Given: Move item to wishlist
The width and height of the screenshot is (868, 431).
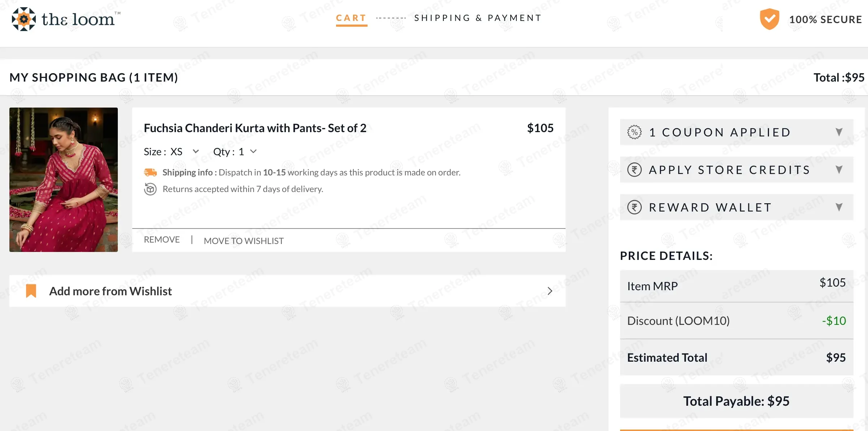Looking at the screenshot, I should click(x=244, y=241).
